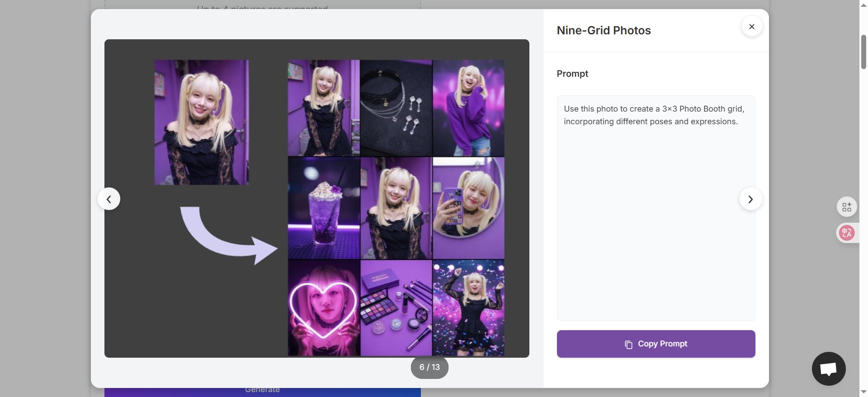This screenshot has height=397, width=868.
Task: Click the makeup palette grid photo
Action: (x=396, y=308)
